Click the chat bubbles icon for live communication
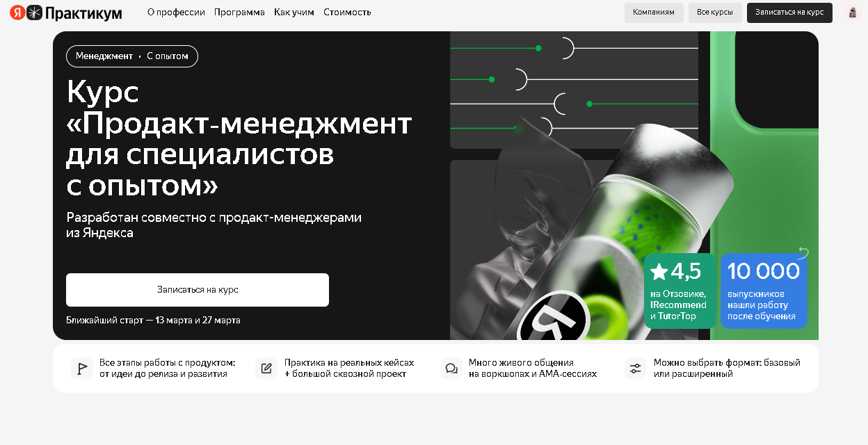The height and width of the screenshot is (445, 868). 451,369
